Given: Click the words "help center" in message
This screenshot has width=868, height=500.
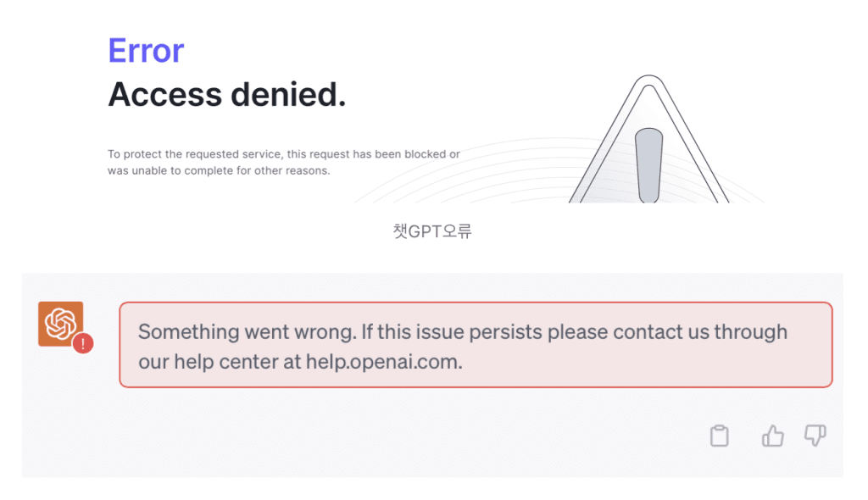Looking at the screenshot, I should pos(220,362).
